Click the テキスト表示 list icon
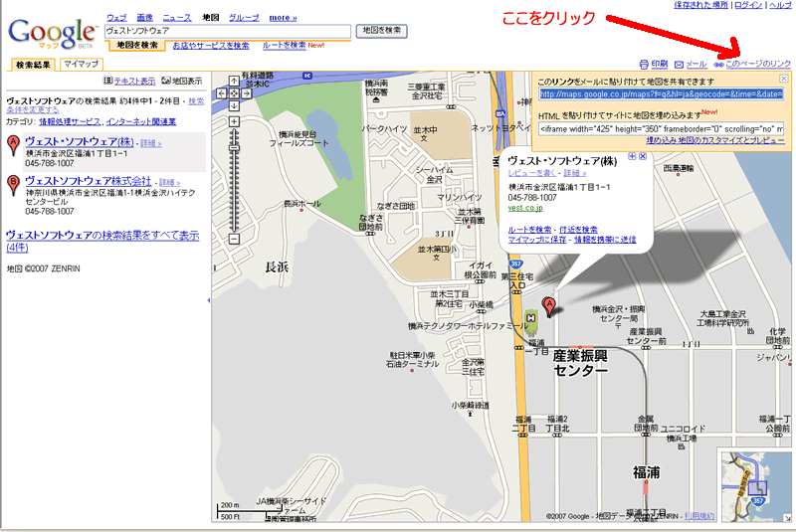Image resolution: width=796 pixels, height=532 pixels. [x=107, y=81]
